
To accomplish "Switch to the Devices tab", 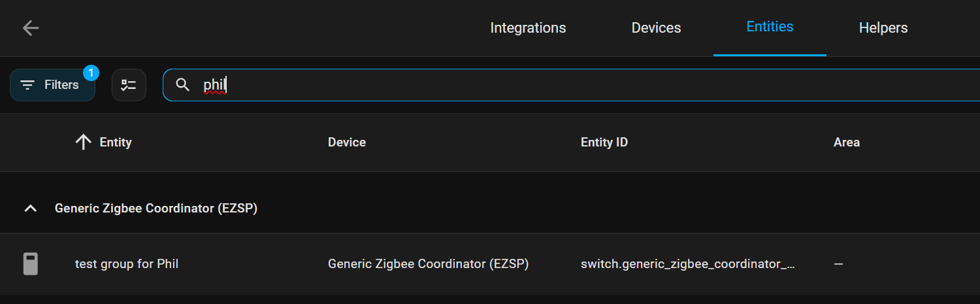I will pyautogui.click(x=656, y=28).
